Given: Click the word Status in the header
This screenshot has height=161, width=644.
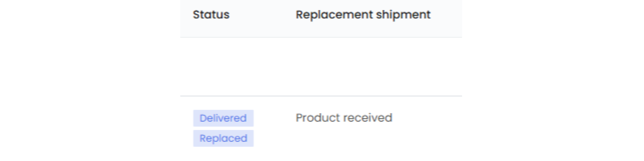Looking at the screenshot, I should (x=211, y=15).
